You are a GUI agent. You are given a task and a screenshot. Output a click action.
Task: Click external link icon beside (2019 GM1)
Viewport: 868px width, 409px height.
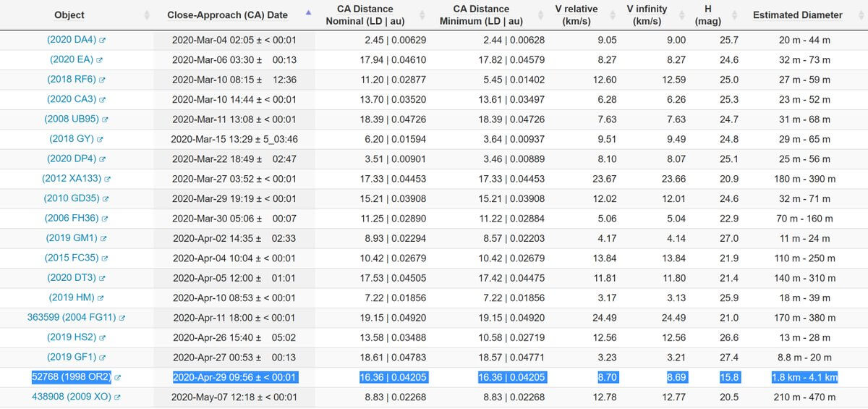tap(104, 238)
